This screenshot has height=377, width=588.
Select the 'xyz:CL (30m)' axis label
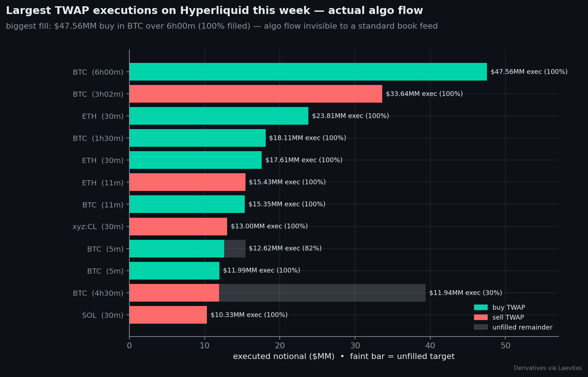coord(98,227)
